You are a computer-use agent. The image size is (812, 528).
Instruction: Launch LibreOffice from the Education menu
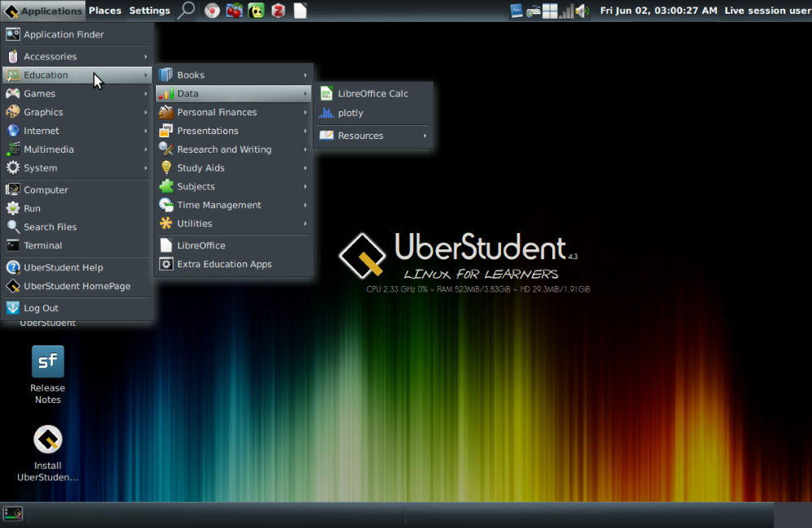[x=234, y=246]
